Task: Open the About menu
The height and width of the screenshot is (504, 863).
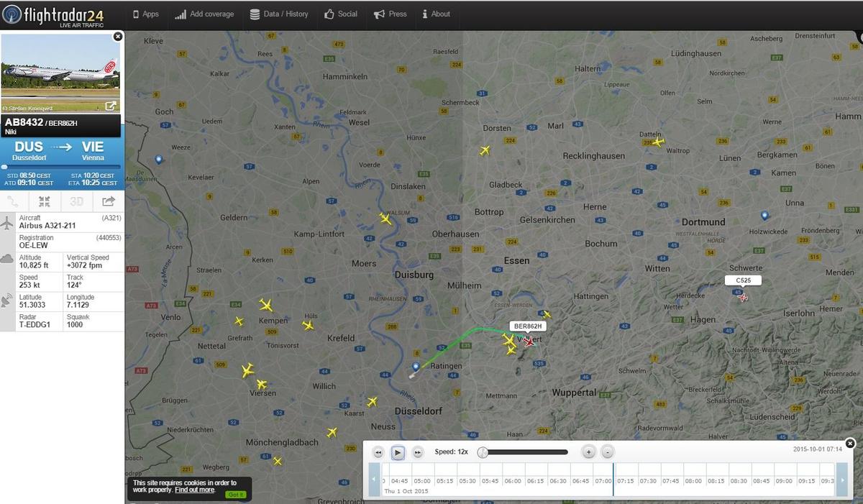Action: point(436,14)
